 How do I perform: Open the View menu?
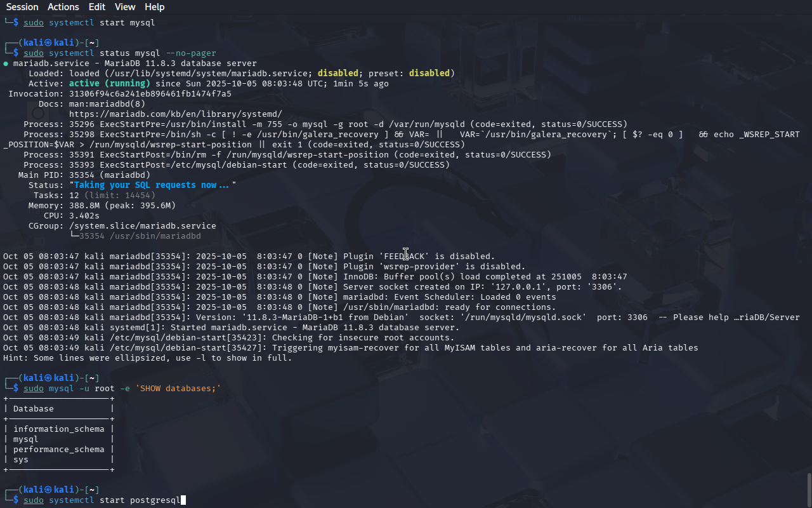[125, 7]
